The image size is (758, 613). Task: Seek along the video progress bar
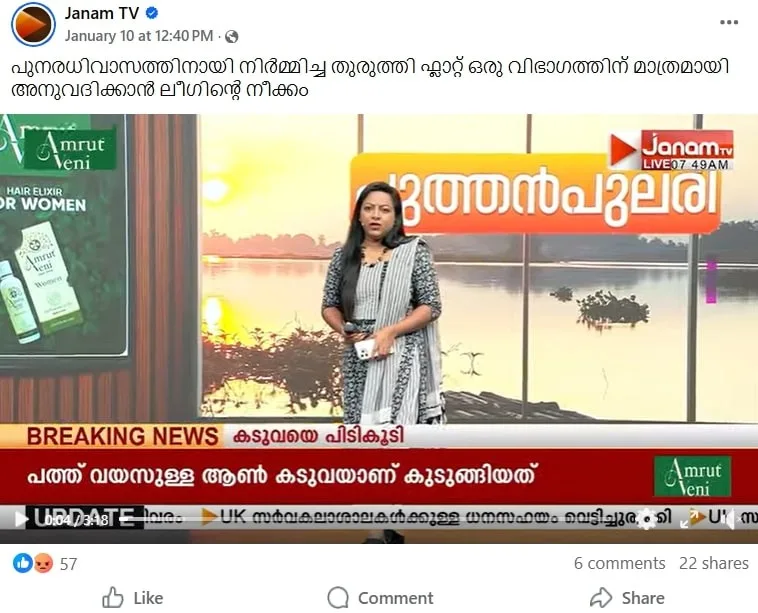pos(376,519)
